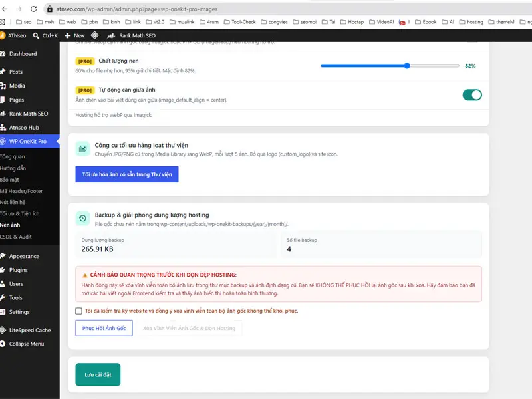The image size is (532, 399).
Task: Click the Lưu cài đặt button
Action: (x=98, y=374)
